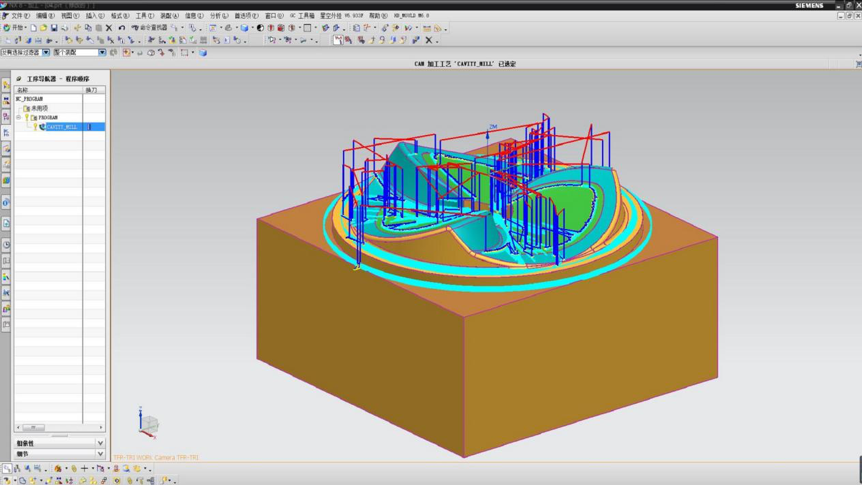
Task: Click the black X delete icon
Action: (109, 27)
